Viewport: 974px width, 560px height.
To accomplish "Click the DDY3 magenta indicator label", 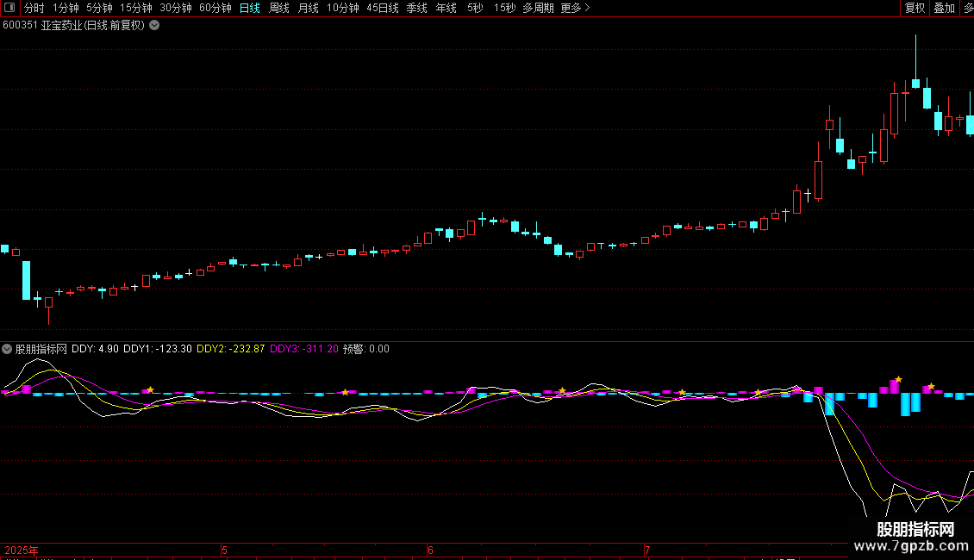I will click(x=303, y=349).
